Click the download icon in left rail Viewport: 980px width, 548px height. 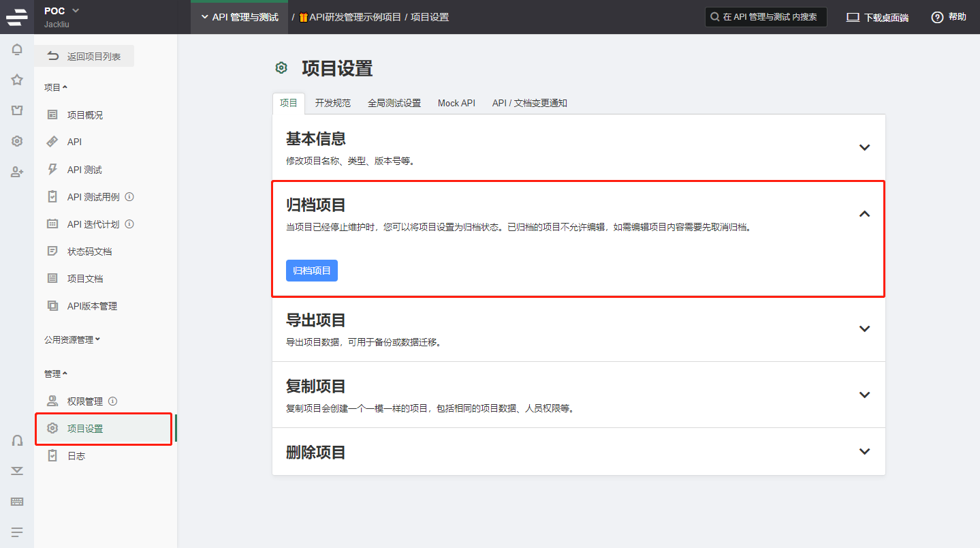pos(17,471)
